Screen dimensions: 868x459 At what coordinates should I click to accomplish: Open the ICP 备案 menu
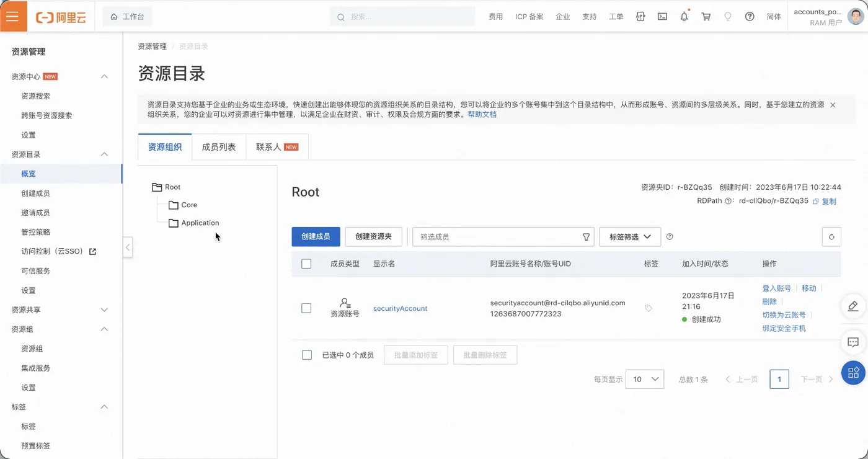point(529,17)
